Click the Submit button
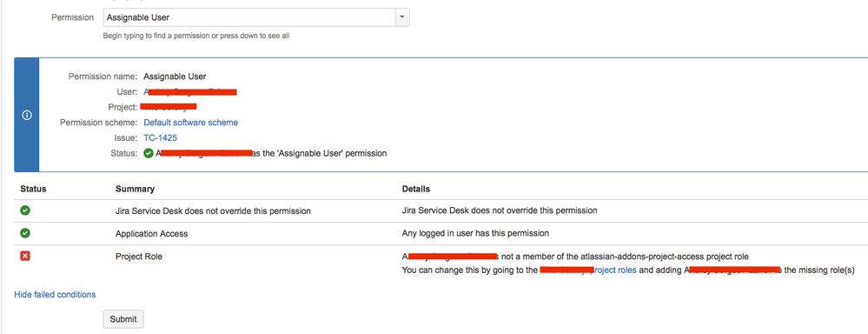This screenshot has width=868, height=334. pos(123,319)
